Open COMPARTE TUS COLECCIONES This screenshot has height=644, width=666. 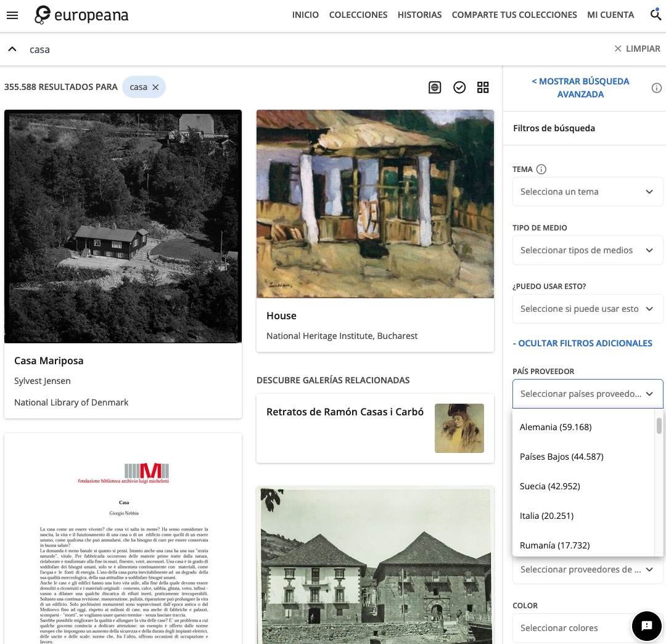[x=514, y=15]
